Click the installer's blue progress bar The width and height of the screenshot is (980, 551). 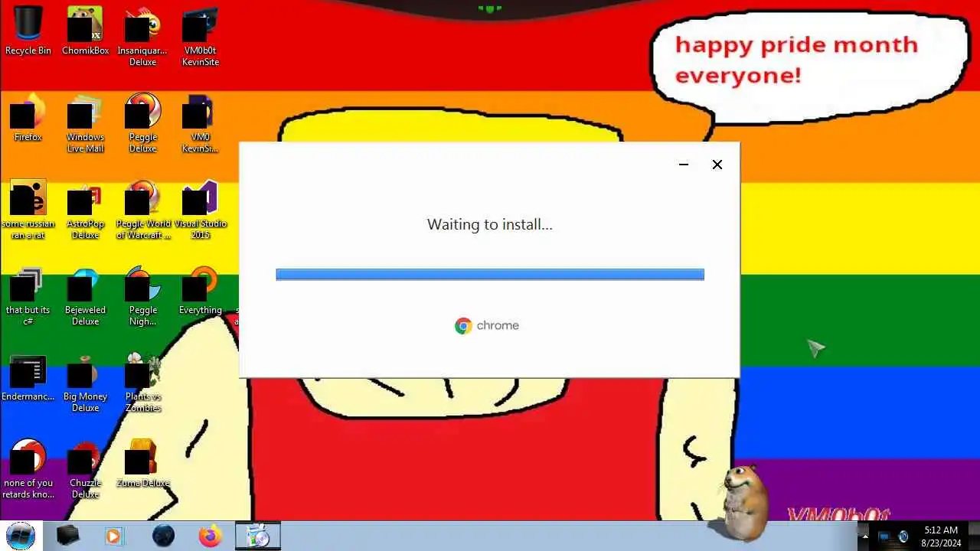pyautogui.click(x=490, y=274)
